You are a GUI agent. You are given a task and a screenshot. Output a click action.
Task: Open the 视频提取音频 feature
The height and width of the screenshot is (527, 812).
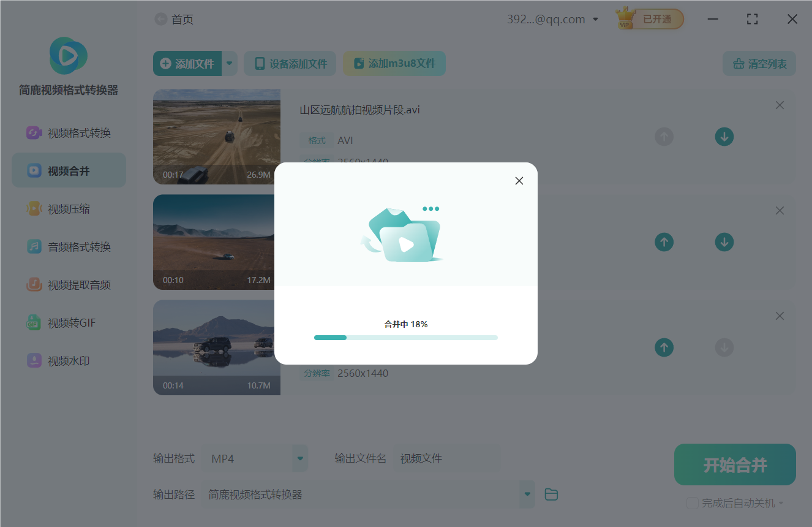[69, 284]
